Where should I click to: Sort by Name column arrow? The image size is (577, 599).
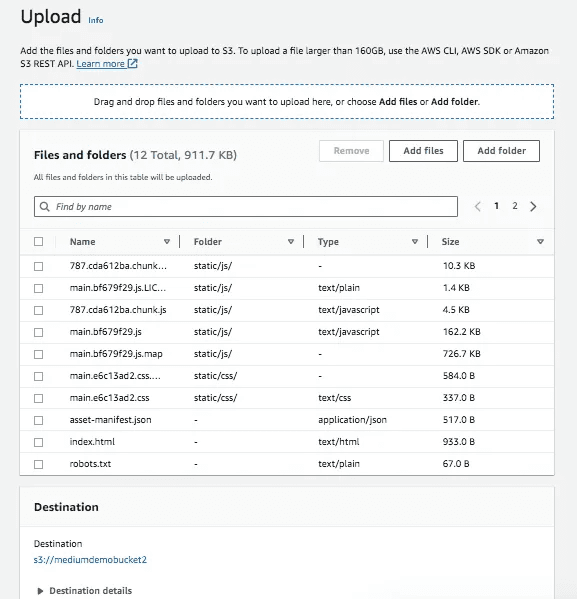(167, 241)
